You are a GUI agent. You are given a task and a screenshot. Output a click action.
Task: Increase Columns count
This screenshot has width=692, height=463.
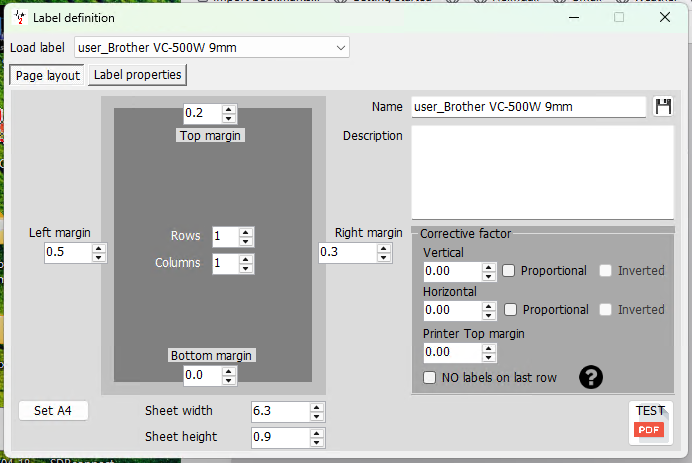(246, 259)
